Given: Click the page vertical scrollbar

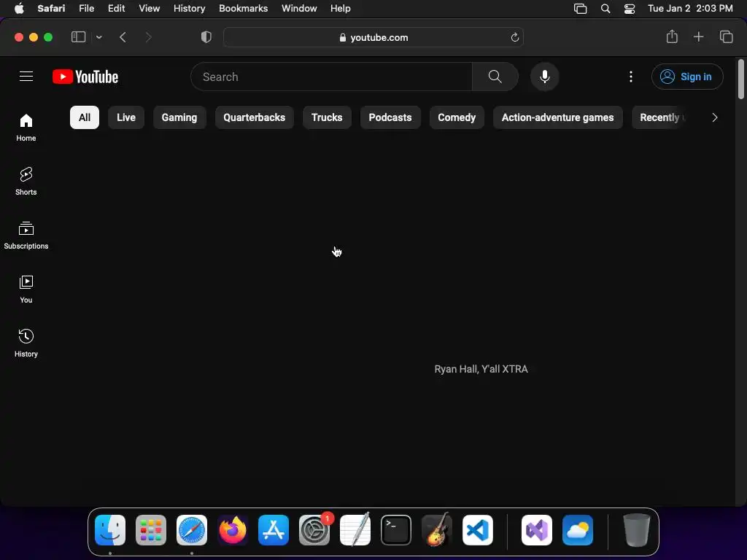Looking at the screenshot, I should click(x=740, y=79).
